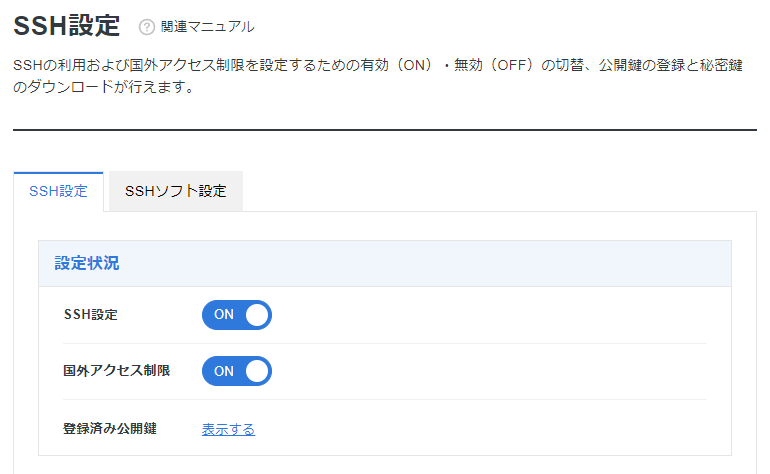Screen dimensions: 770x474
Task: Disable the 国外アクセス制限 toggle
Action: tap(237, 371)
